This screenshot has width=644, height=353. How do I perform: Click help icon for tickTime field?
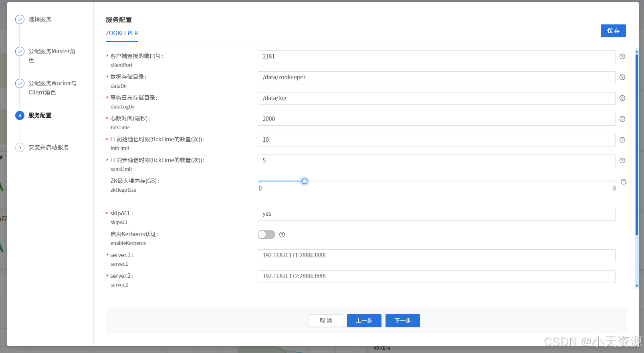(622, 119)
